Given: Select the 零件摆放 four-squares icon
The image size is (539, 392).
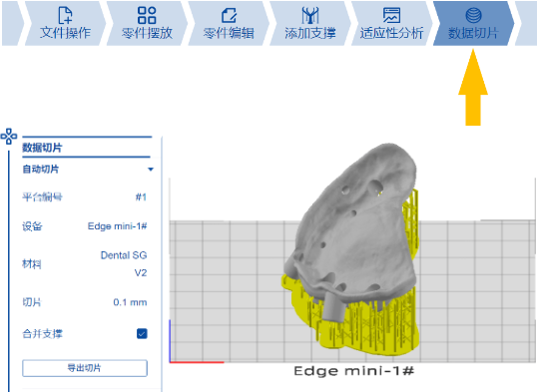Looking at the screenshot, I should pyautogui.click(x=147, y=15).
